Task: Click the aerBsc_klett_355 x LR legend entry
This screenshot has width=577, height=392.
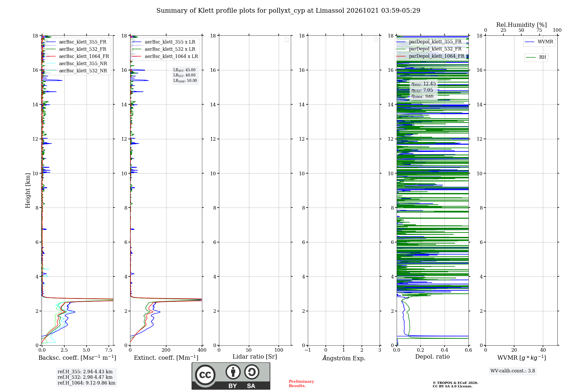Action: 164,42
